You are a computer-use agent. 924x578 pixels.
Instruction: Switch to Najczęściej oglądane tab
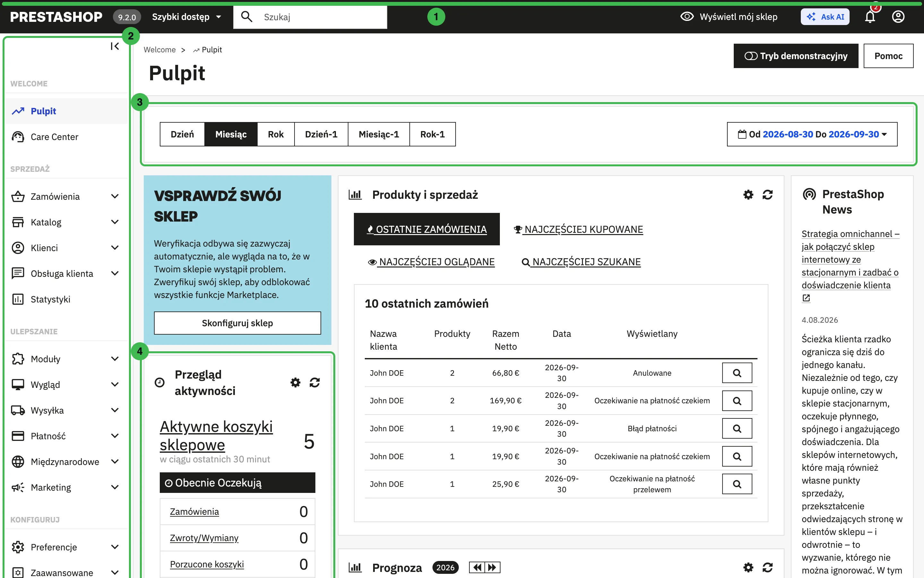coord(431,262)
